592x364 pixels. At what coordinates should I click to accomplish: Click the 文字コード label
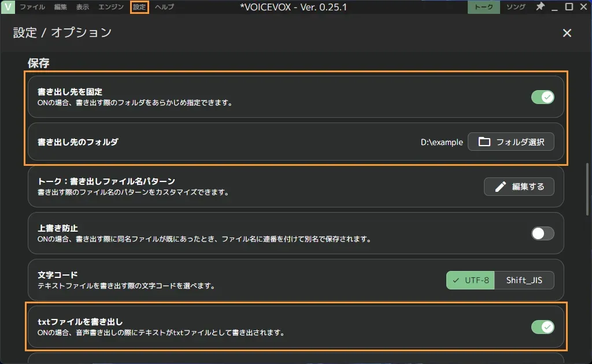click(58, 275)
